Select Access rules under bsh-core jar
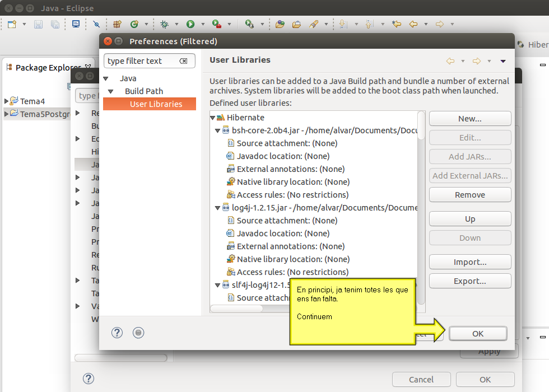Image resolution: width=549 pixels, height=392 pixels. (x=292, y=195)
